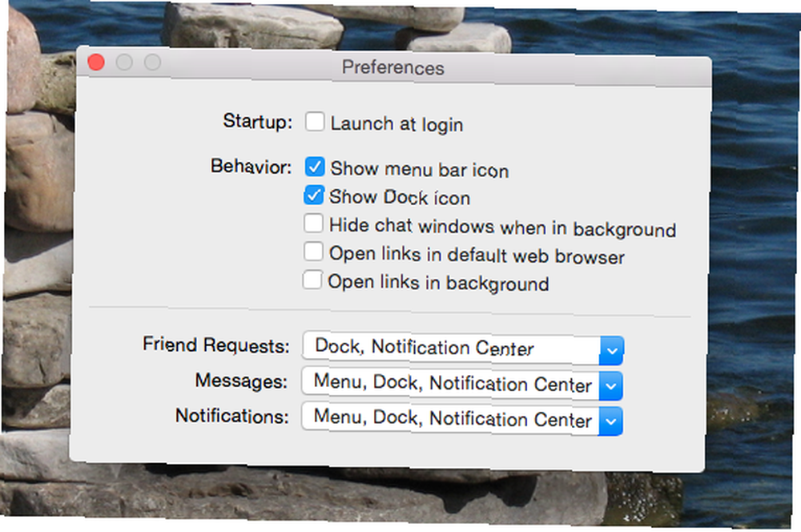The image size is (801, 532).
Task: Check Open links in default web browser
Action: [313, 252]
